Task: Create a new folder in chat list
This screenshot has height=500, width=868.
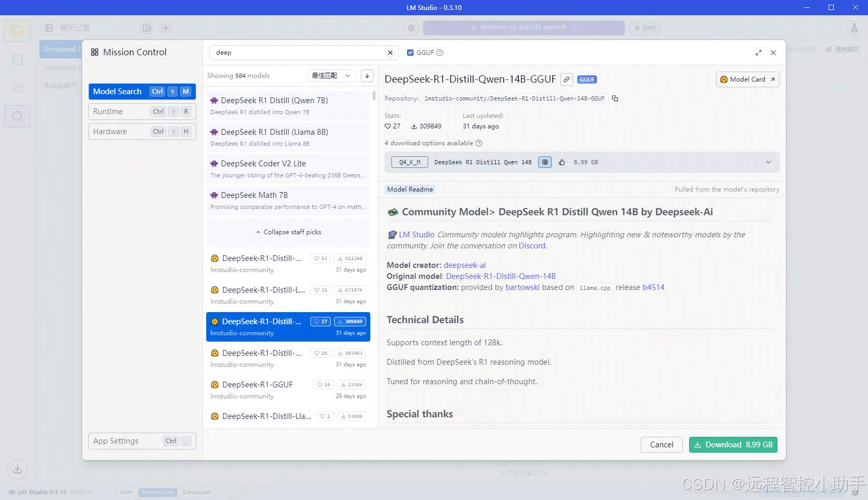Action: (147, 28)
